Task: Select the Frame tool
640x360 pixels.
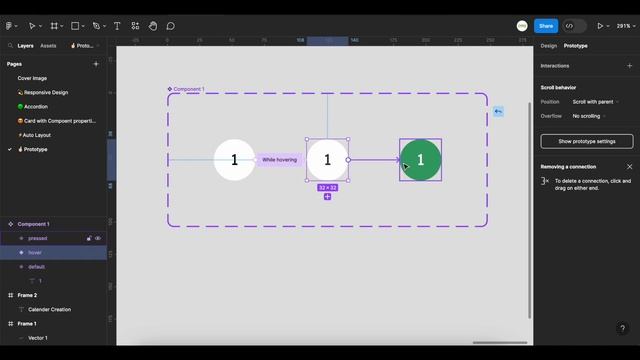Action: tap(54, 26)
